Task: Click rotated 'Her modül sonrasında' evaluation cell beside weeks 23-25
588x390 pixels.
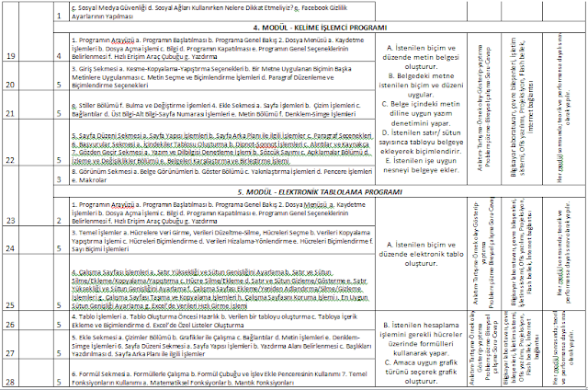Action: point(564,253)
